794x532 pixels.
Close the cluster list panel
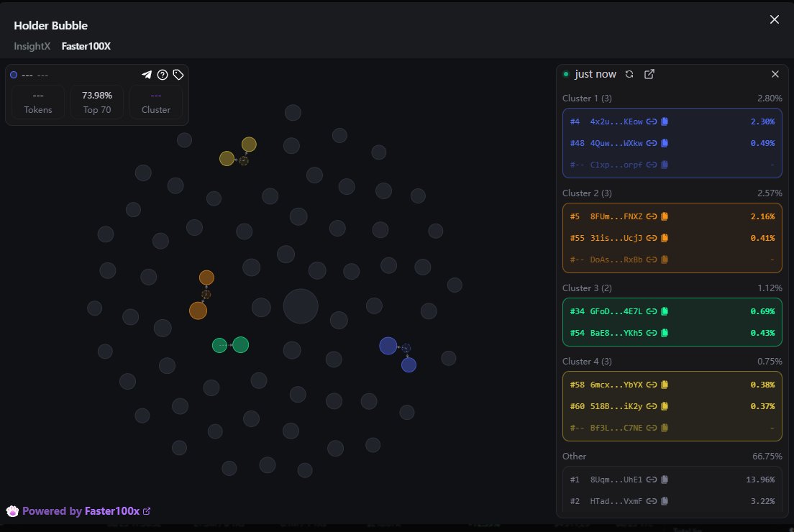pos(775,74)
